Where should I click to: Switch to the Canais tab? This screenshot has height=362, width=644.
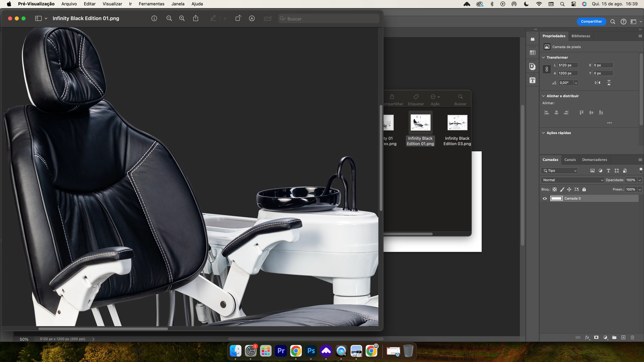(x=570, y=160)
